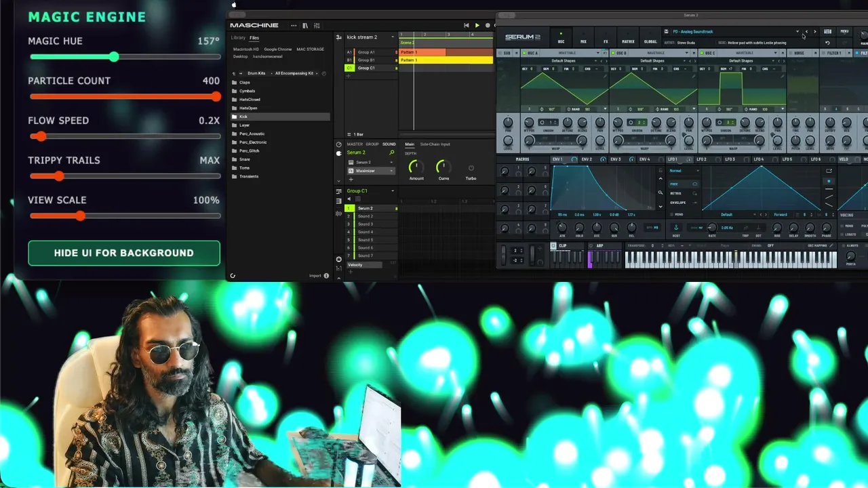
Task: Toggle the Turbo power button in Maximizer
Action: [471, 168]
